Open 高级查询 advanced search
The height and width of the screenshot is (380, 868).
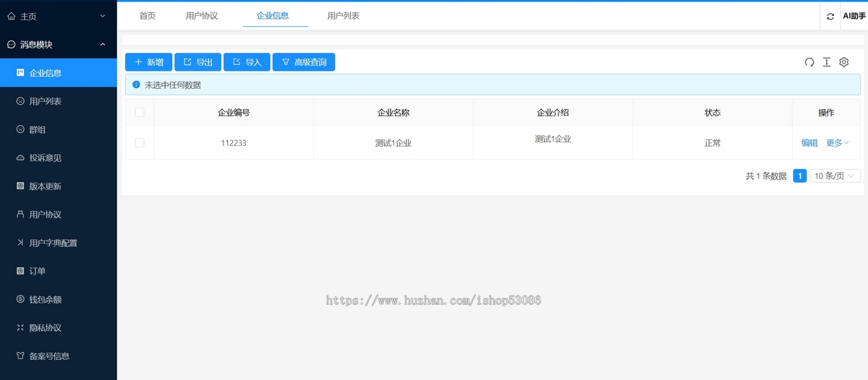click(x=304, y=62)
